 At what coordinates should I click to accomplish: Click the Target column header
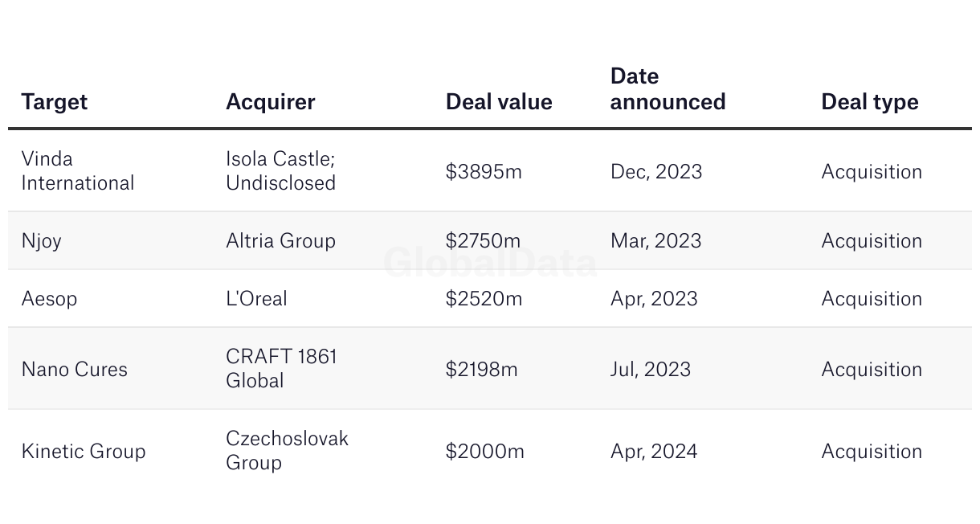tap(55, 102)
